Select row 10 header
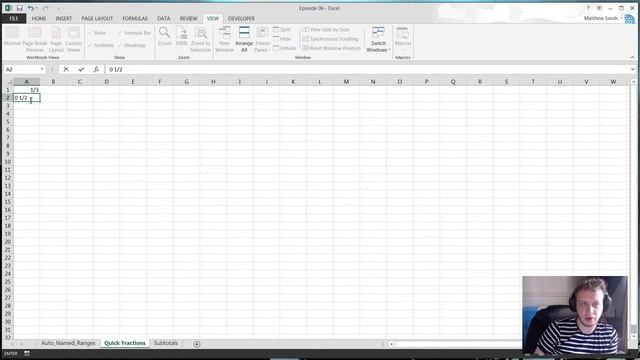The height and width of the screenshot is (360, 640). pos(7,162)
